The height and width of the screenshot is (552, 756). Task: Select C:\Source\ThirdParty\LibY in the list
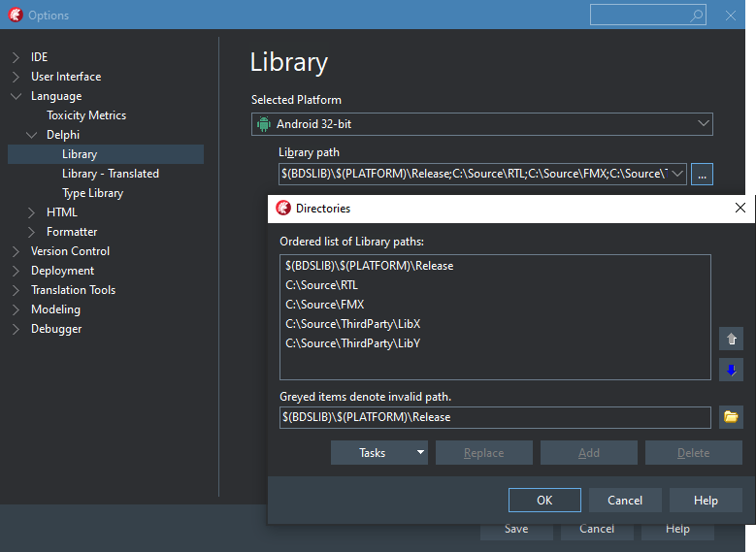tap(352, 343)
